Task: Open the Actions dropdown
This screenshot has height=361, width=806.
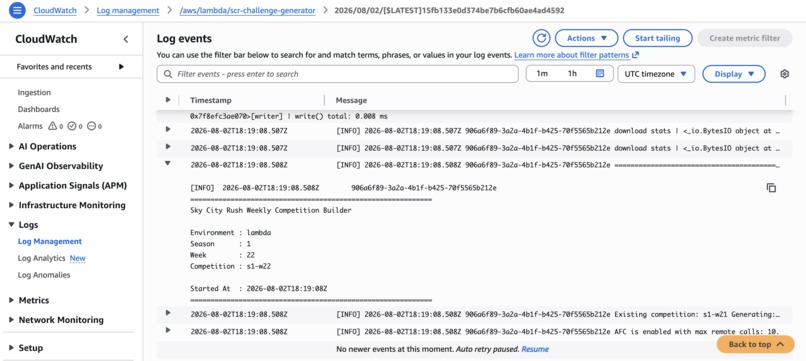Action: click(587, 38)
